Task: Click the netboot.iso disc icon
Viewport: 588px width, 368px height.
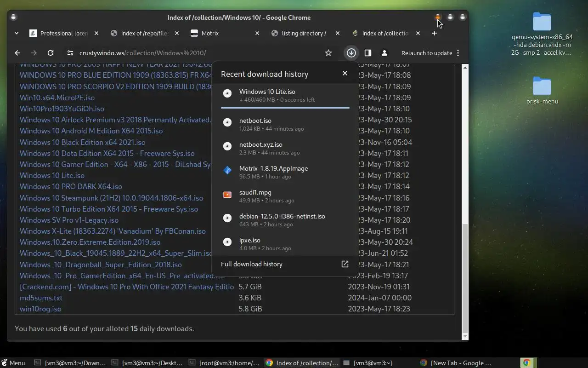Action: 227,122
